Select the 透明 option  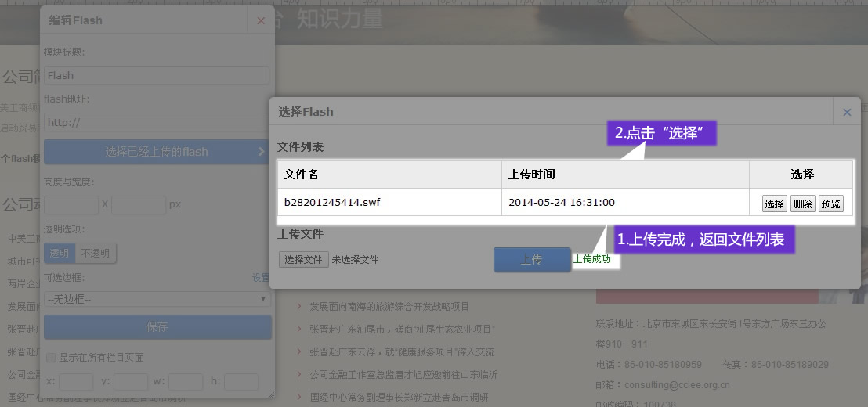(x=59, y=253)
